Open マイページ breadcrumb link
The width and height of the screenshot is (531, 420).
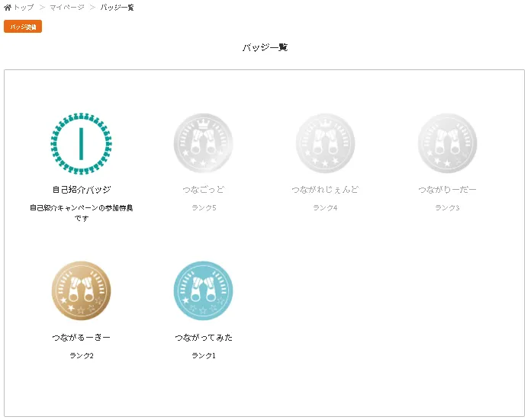(67, 8)
